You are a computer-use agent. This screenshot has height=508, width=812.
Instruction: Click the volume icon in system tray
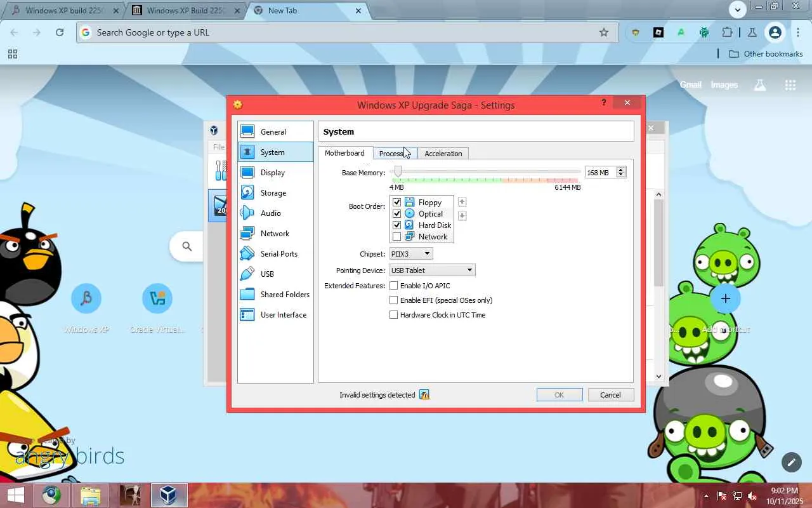752,496
